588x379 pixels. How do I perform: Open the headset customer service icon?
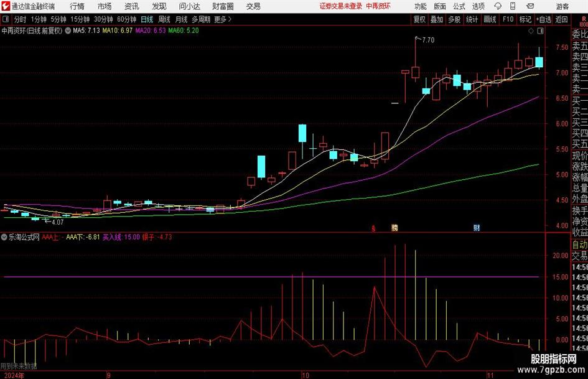point(498,6)
